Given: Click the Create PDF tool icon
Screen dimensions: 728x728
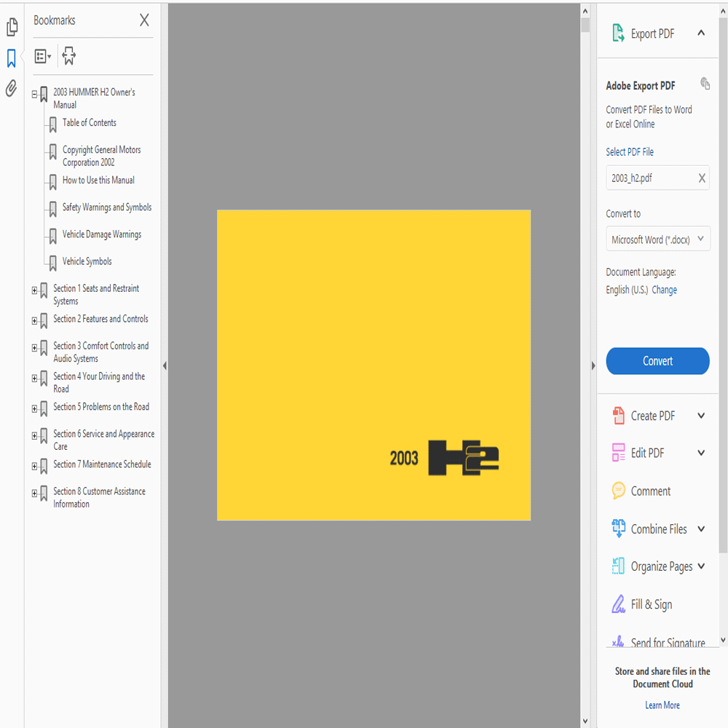Looking at the screenshot, I should (618, 416).
